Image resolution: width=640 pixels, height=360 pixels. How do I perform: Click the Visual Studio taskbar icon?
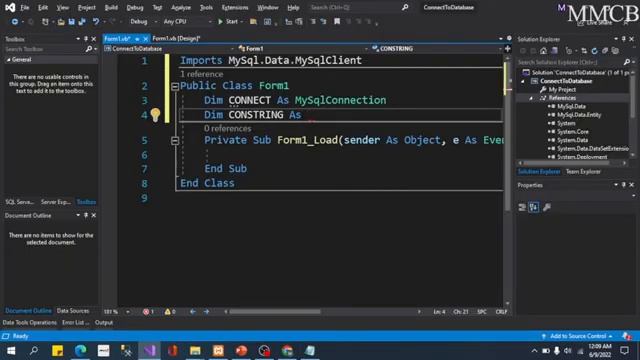pos(149,351)
